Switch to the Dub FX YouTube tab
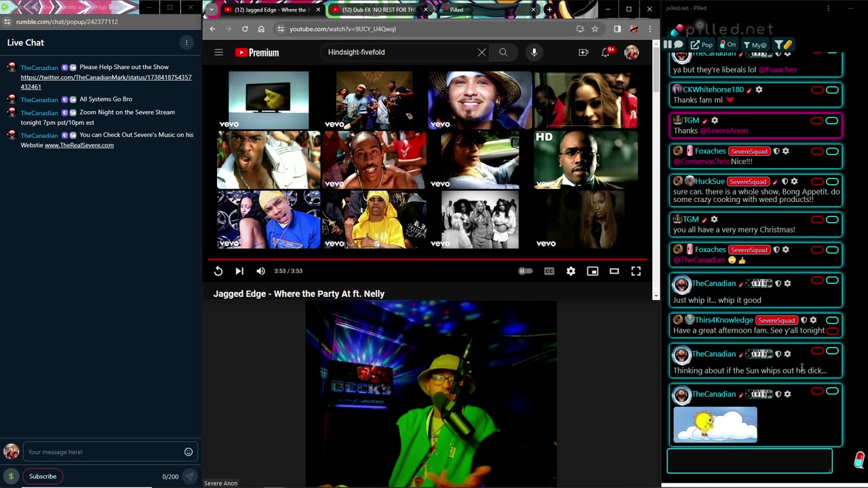Viewport: 868px width, 488px height. tap(380, 10)
